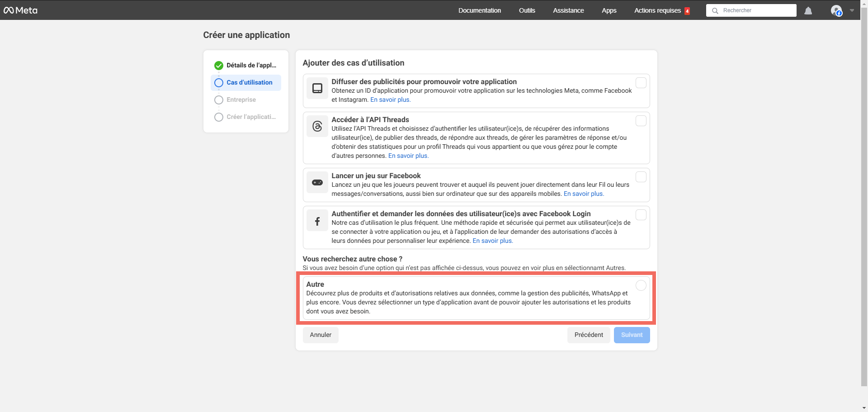The image size is (868, 412).
Task: Select the Cas d'utilisation step
Action: tap(246, 82)
